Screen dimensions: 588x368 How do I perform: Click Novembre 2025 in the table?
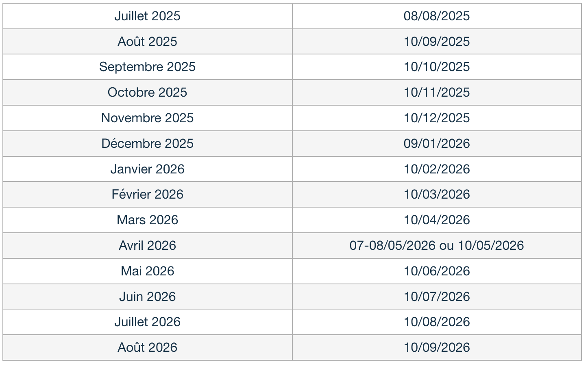147,118
